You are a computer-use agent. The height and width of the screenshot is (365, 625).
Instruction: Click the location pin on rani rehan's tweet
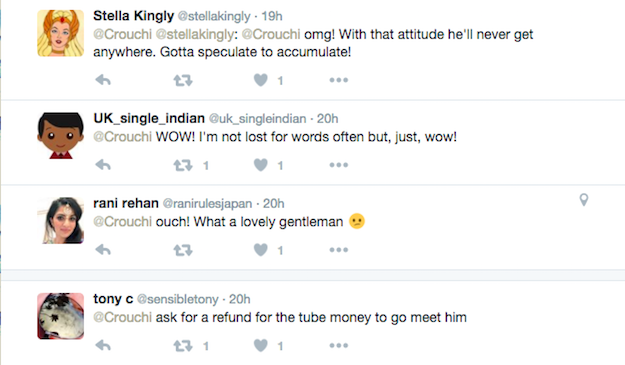click(x=584, y=200)
